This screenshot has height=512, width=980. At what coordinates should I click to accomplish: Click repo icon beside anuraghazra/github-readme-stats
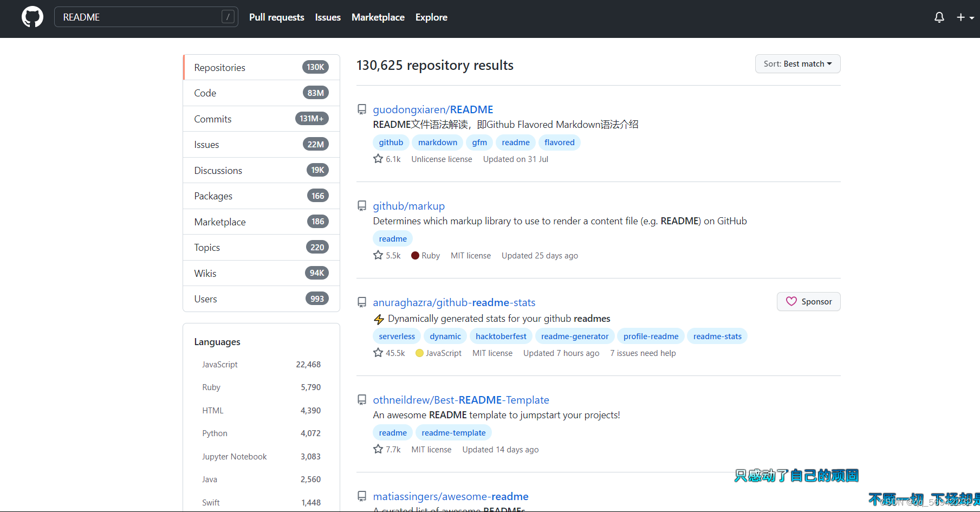tap(362, 302)
